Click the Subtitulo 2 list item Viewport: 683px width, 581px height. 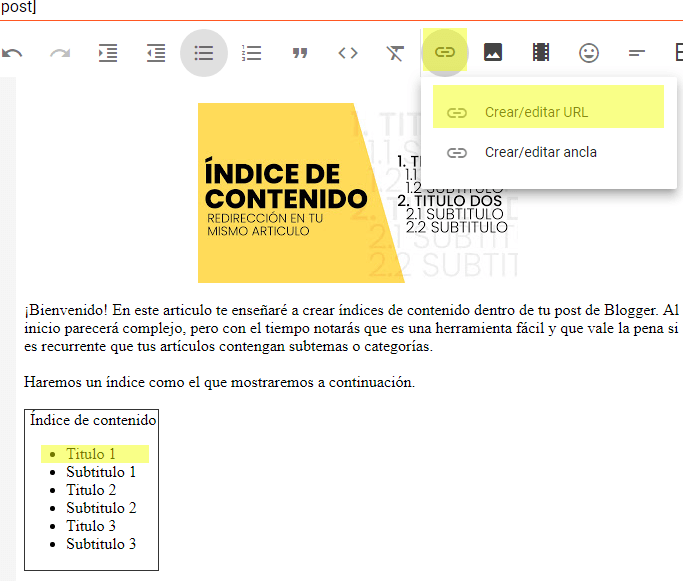click(101, 508)
